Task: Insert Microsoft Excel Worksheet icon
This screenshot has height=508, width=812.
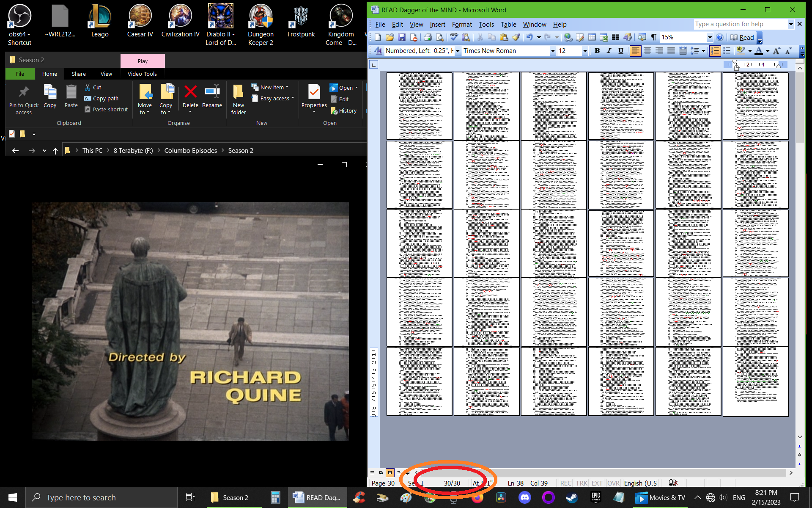Action: 604,38
